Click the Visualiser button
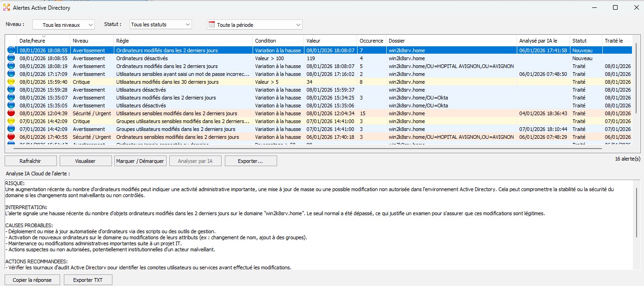644x286 pixels. point(85,161)
